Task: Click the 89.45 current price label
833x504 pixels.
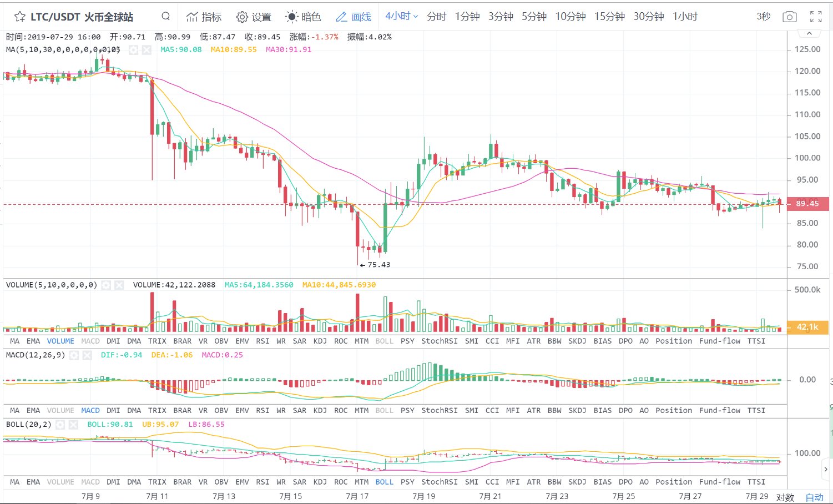Action: click(807, 204)
